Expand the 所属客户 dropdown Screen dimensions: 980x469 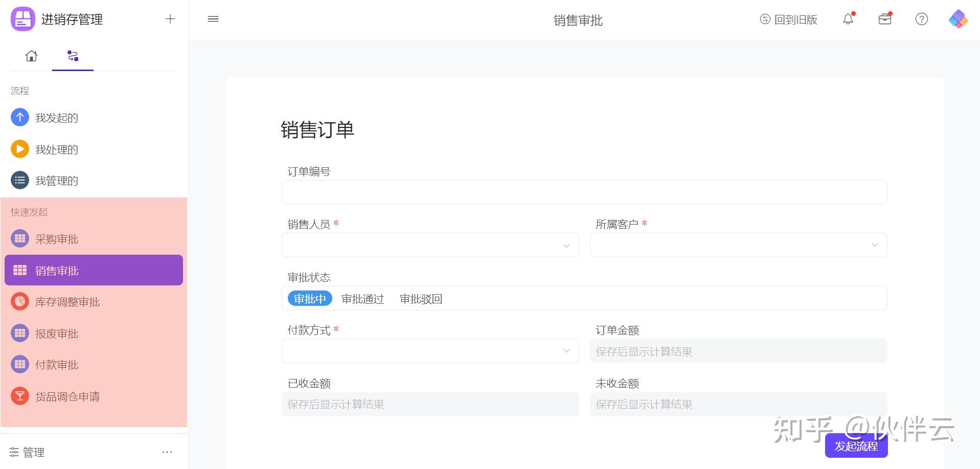(x=738, y=245)
